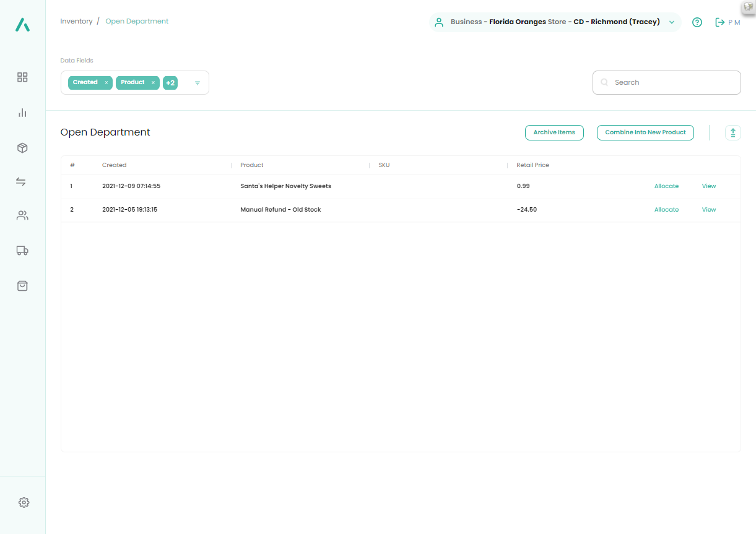Image resolution: width=756 pixels, height=534 pixels.
Task: Open the transfers arrows icon
Action: click(22, 181)
